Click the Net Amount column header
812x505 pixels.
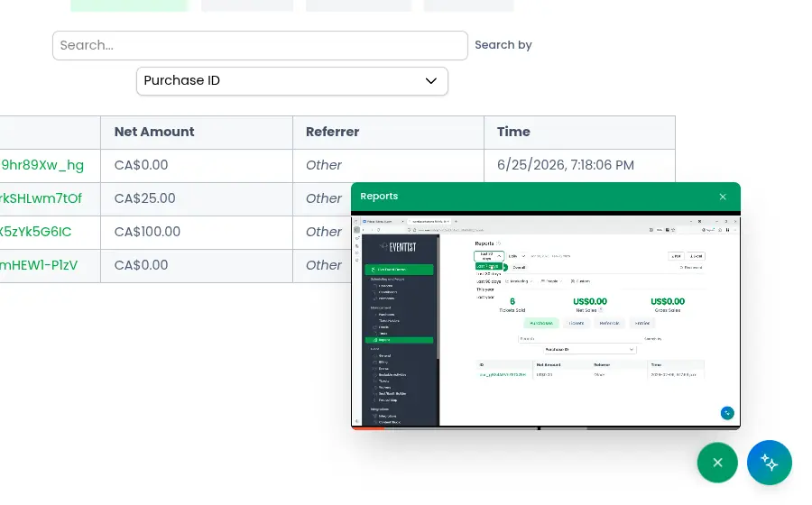[x=154, y=132]
